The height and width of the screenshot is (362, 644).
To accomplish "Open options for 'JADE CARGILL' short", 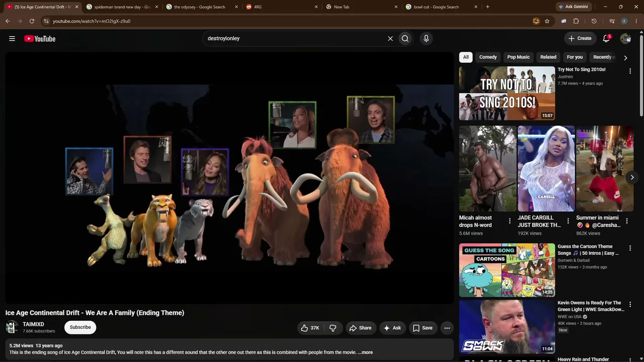I will point(568,221).
